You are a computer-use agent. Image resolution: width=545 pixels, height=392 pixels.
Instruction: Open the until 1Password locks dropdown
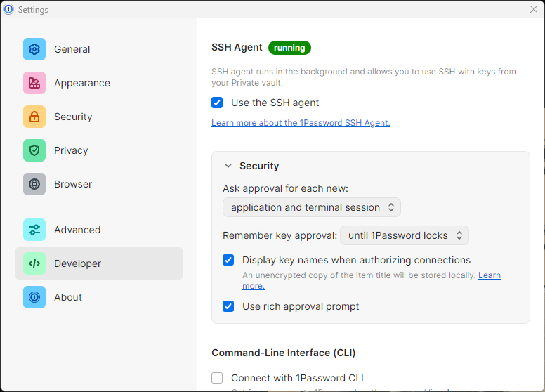pos(405,235)
